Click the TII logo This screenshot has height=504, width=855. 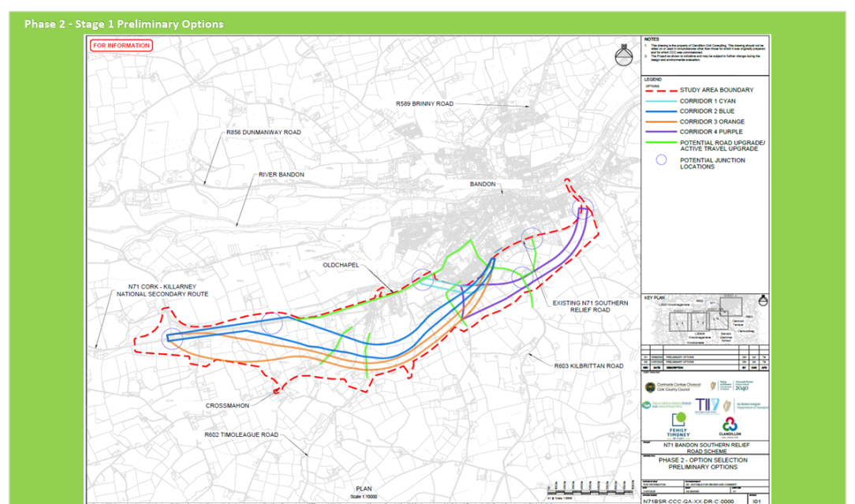[707, 405]
